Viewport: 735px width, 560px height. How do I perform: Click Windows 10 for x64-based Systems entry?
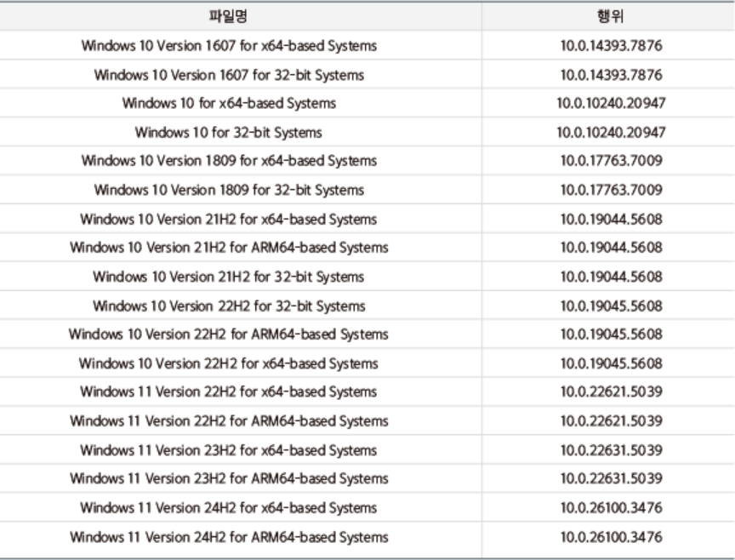point(229,103)
